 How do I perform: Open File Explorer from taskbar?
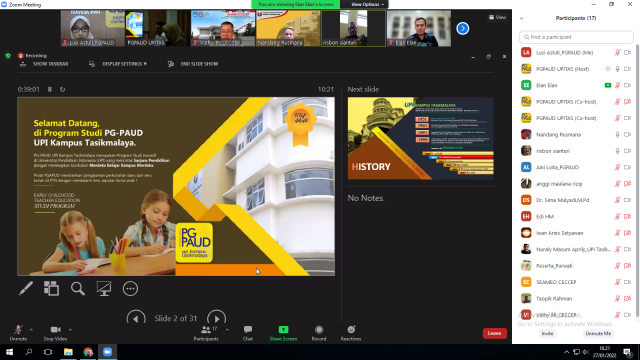coord(68,352)
